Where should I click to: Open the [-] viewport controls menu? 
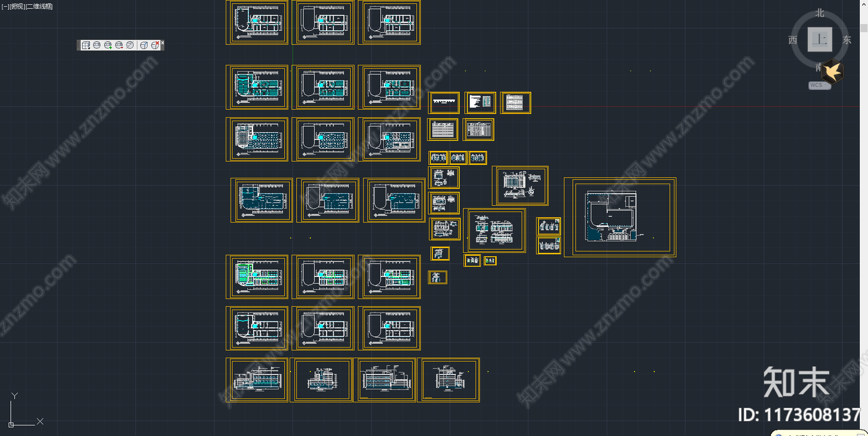[x=5, y=7]
